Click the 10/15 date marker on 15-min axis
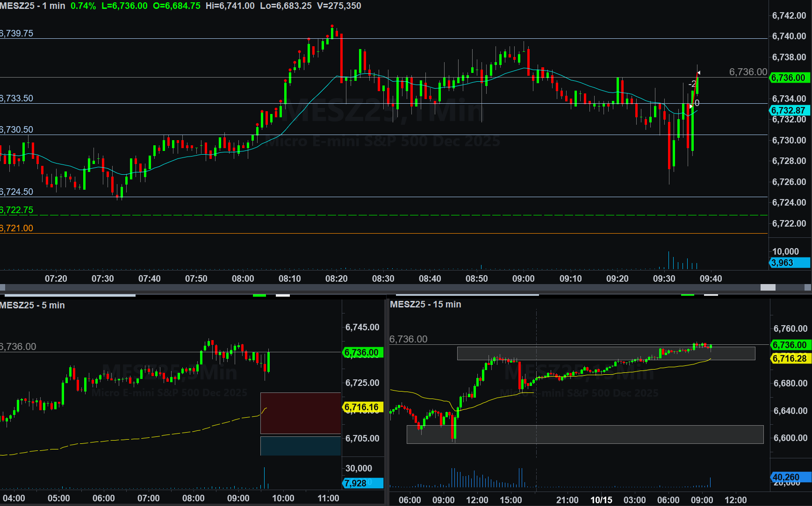This screenshot has height=506, width=812. (x=601, y=500)
